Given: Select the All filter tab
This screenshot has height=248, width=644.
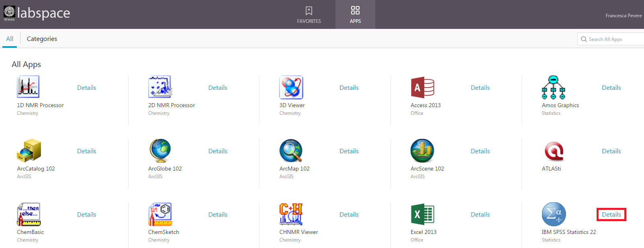Looking at the screenshot, I should tap(10, 39).
